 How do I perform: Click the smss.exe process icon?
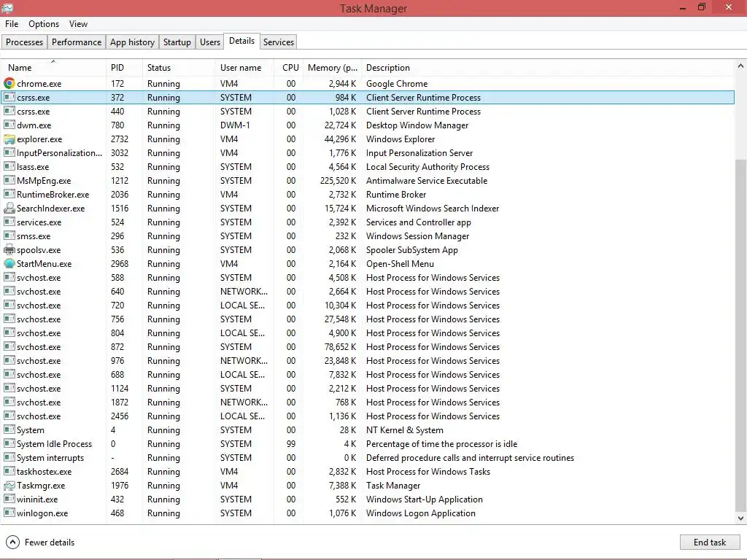tap(9, 236)
